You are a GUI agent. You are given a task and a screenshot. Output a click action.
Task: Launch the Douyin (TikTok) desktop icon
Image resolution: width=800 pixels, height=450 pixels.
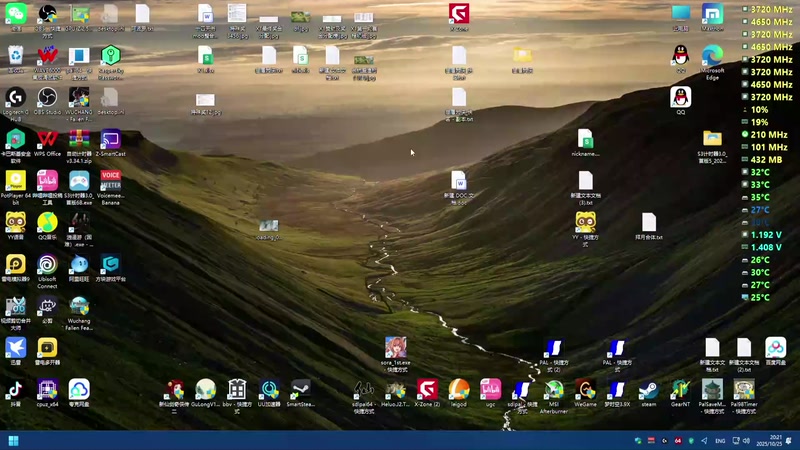point(16,389)
